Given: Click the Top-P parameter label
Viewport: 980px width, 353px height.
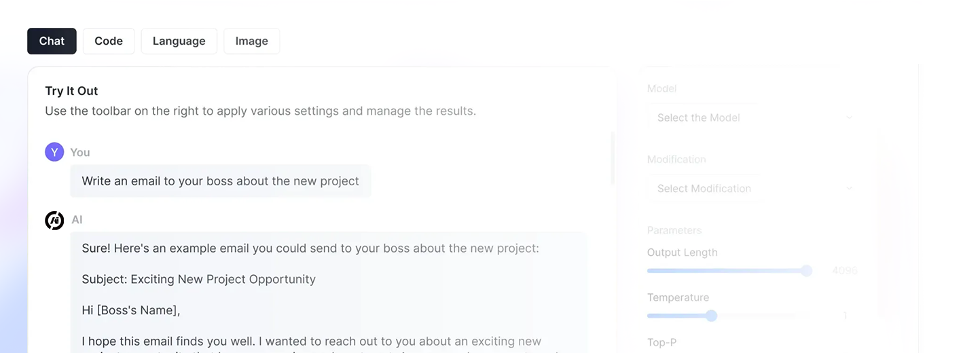Looking at the screenshot, I should [x=661, y=342].
